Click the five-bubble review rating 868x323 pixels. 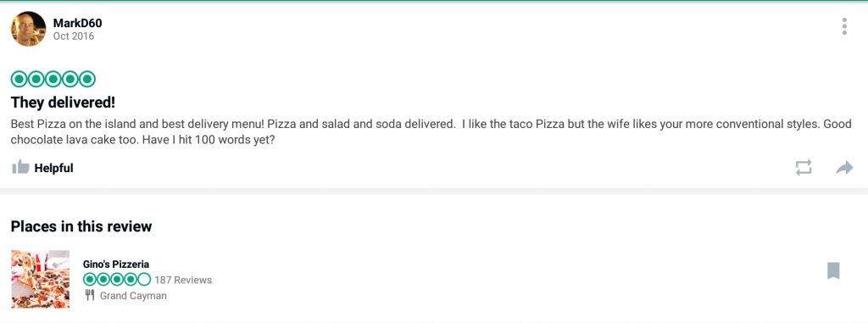coord(53,79)
